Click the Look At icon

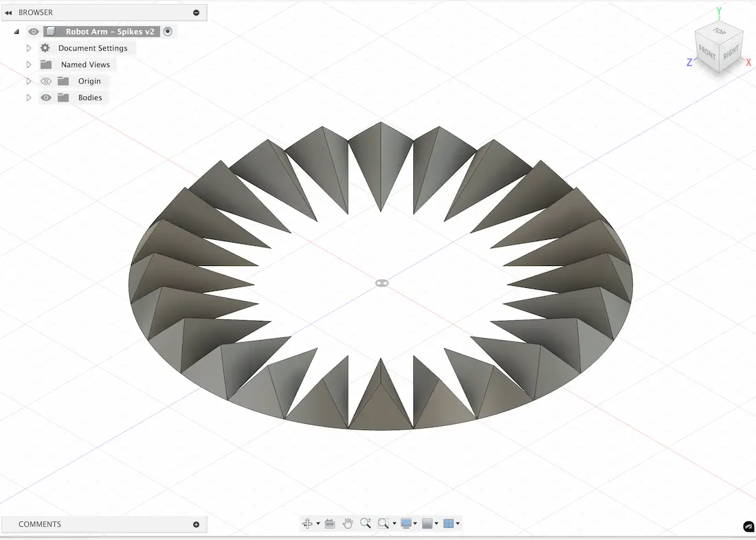(330, 524)
